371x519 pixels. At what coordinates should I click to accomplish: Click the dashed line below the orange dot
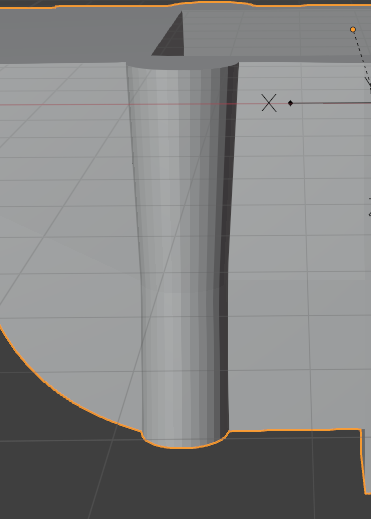click(361, 57)
